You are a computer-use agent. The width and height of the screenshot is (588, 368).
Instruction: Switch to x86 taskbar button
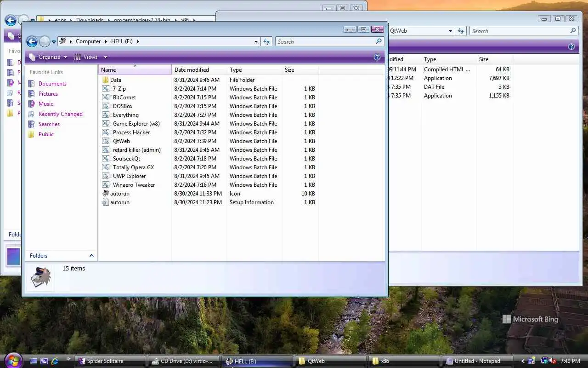[x=404, y=361]
